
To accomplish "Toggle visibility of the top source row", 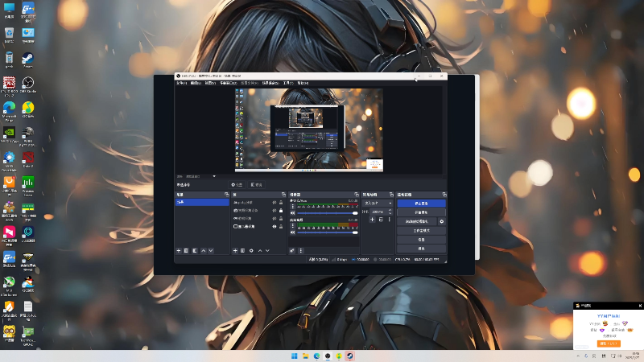I will 275,203.
